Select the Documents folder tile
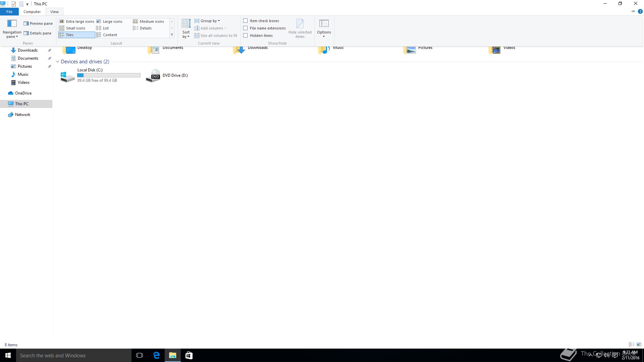The width and height of the screenshot is (644, 362). 165,50
